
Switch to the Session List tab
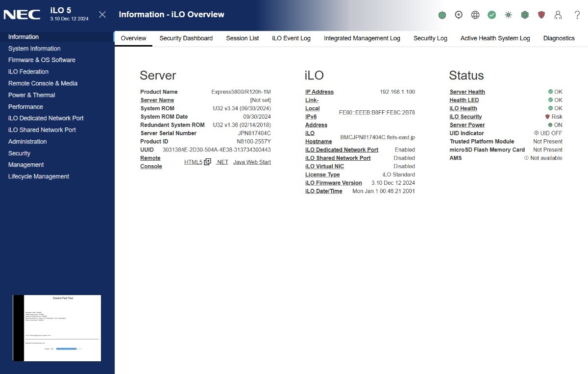tap(243, 38)
